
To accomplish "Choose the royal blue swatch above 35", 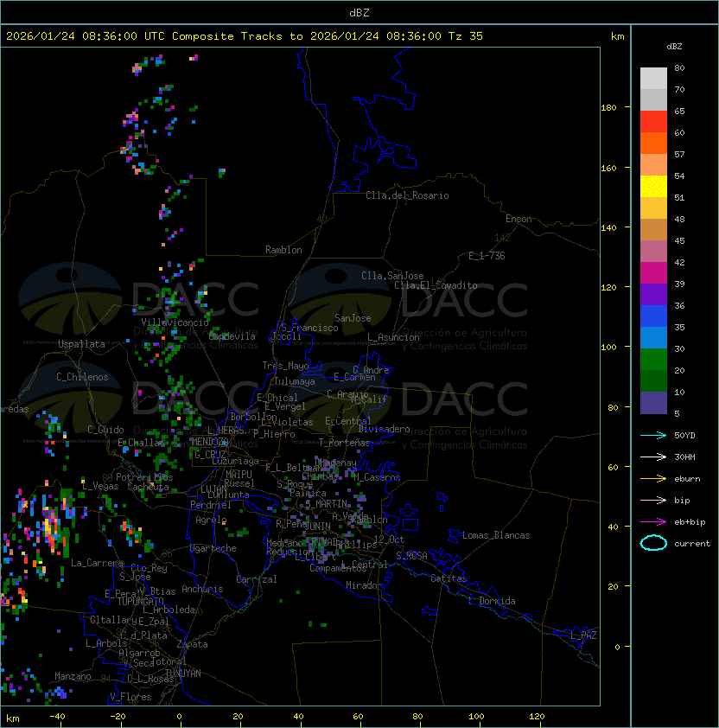I will tap(653, 316).
